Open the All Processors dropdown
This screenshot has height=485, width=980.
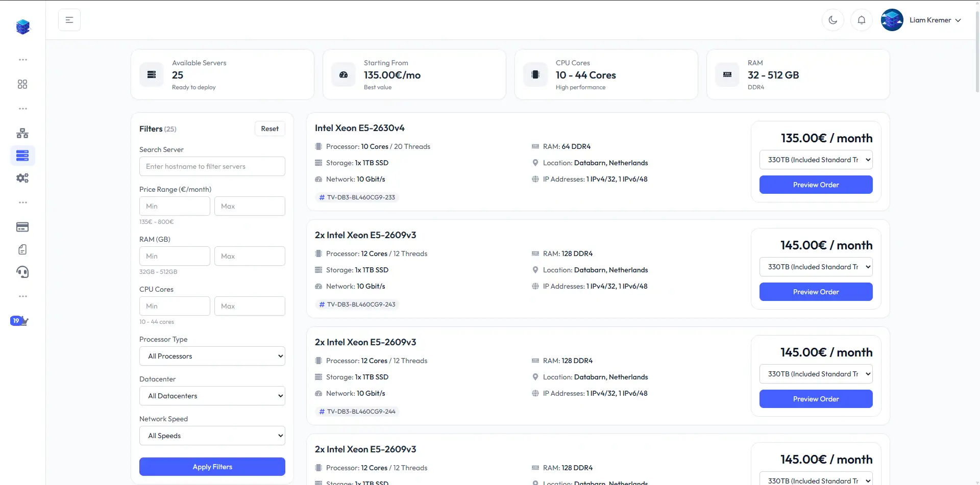pos(212,355)
